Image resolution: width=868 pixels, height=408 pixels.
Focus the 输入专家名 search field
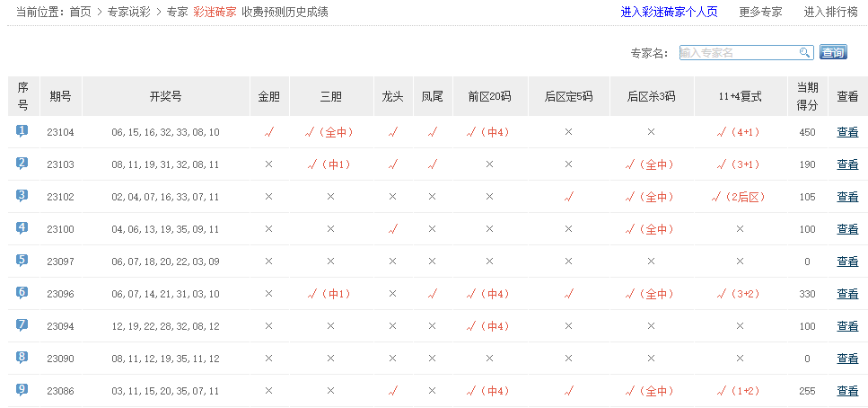(738, 53)
